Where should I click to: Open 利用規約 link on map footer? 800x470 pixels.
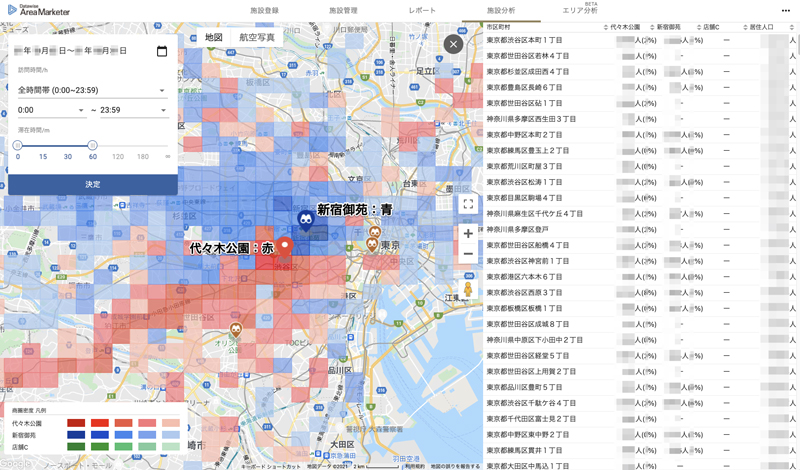tap(415, 466)
